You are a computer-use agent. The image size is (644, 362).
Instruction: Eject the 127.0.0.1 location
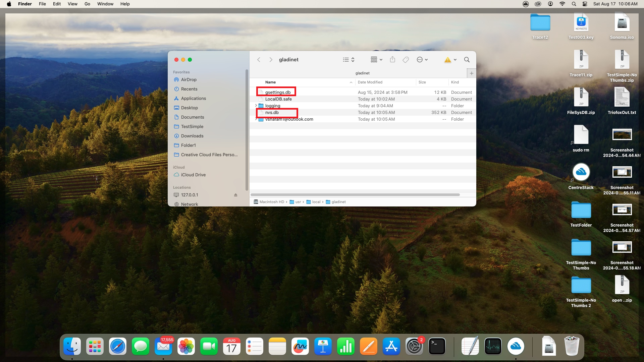point(235,195)
